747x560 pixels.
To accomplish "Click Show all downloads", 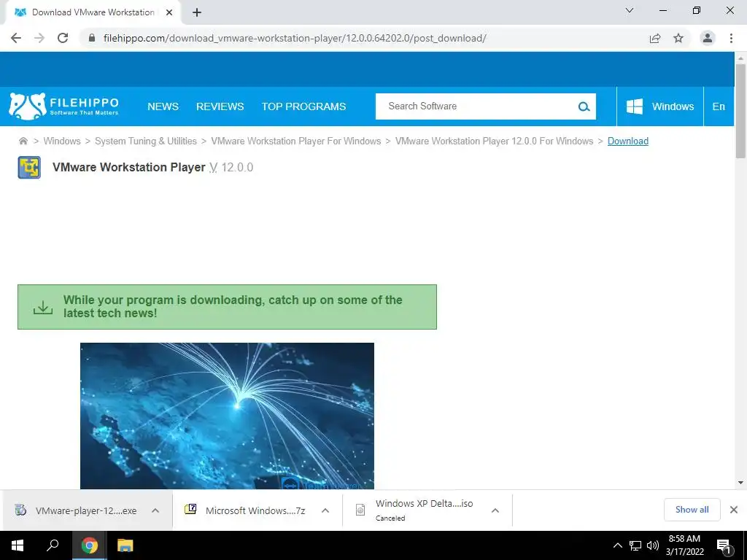I will (x=692, y=510).
